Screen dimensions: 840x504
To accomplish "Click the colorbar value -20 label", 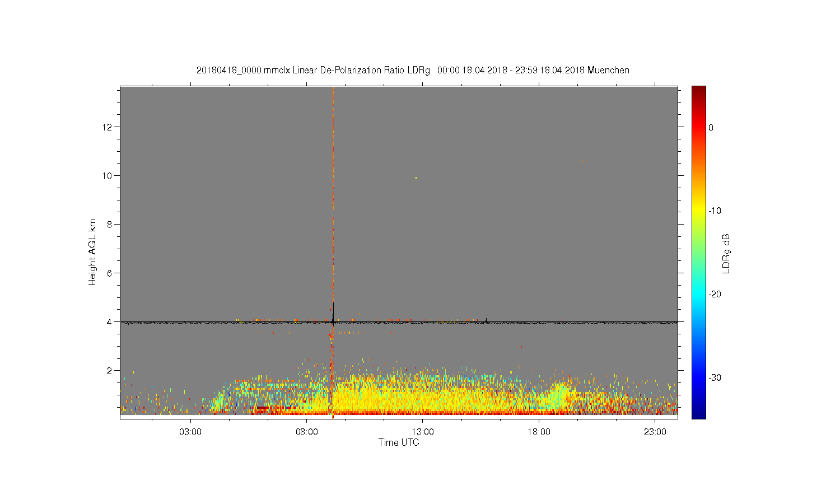I will pos(715,295).
